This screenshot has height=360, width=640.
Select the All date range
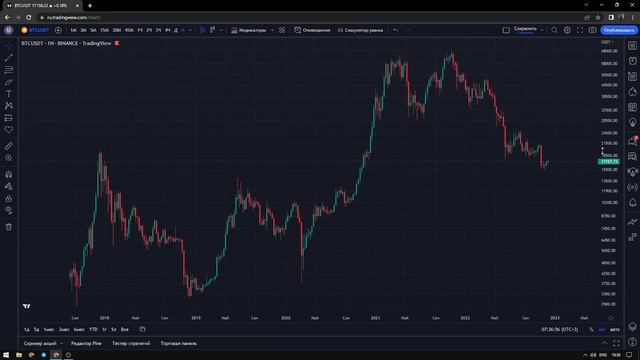(x=125, y=329)
